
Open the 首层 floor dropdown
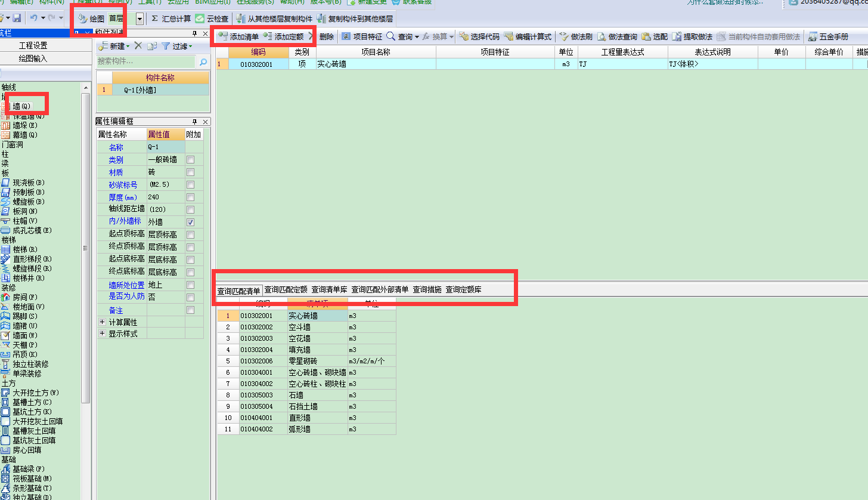[x=139, y=19]
